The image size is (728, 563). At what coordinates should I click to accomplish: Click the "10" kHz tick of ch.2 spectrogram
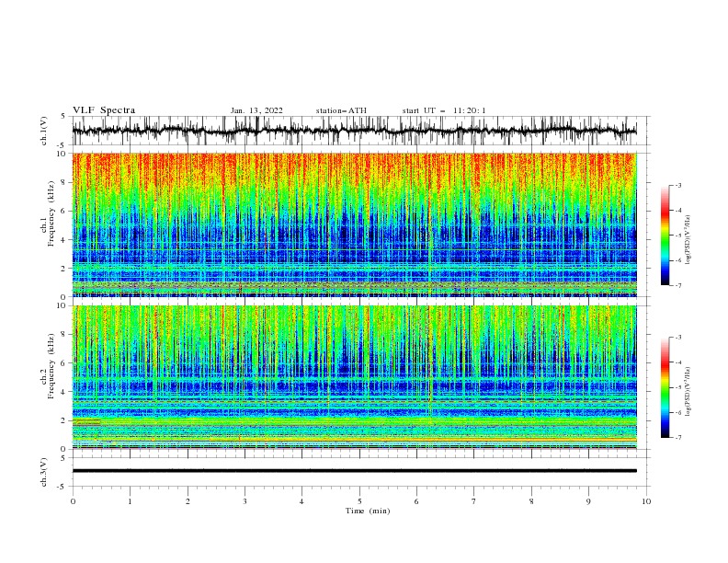[x=62, y=305]
